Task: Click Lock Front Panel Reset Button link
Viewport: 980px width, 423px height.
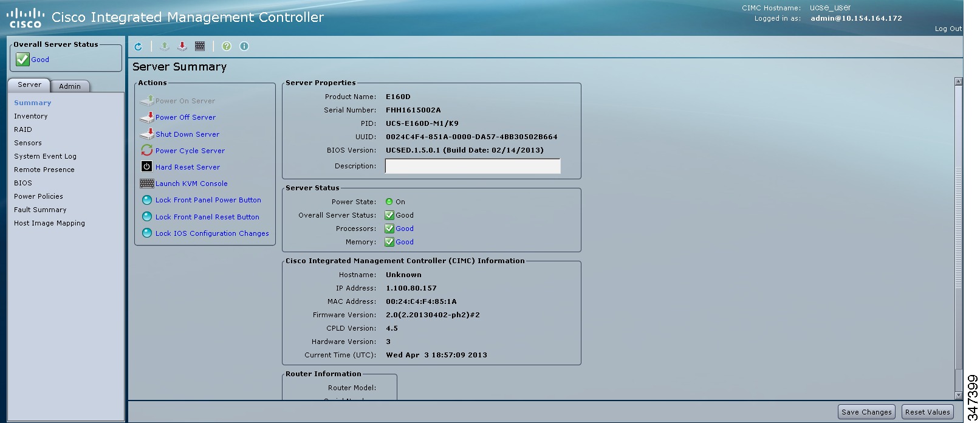Action: (x=208, y=217)
